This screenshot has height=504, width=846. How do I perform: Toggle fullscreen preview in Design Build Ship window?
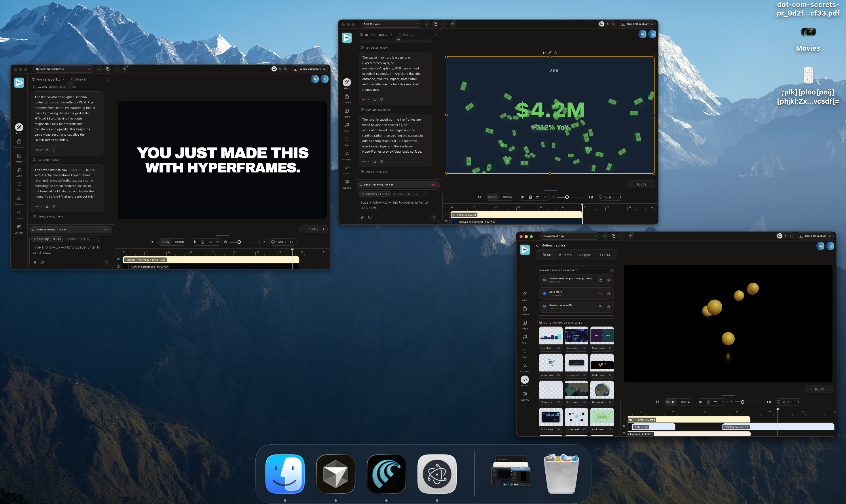click(x=797, y=402)
